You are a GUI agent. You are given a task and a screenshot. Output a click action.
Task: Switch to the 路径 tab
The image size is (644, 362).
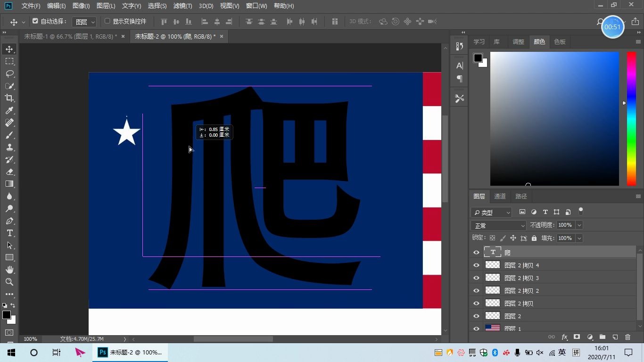pyautogui.click(x=521, y=196)
